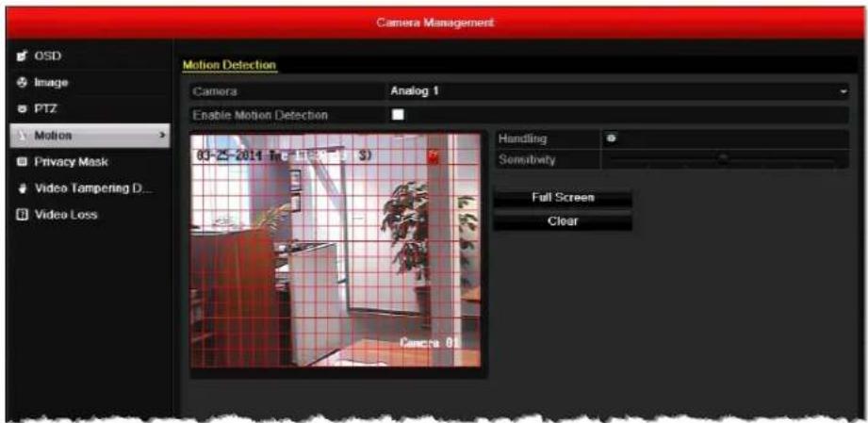Click the 03-25-2014 timestamp overlay
868x423 pixels.
click(x=284, y=155)
